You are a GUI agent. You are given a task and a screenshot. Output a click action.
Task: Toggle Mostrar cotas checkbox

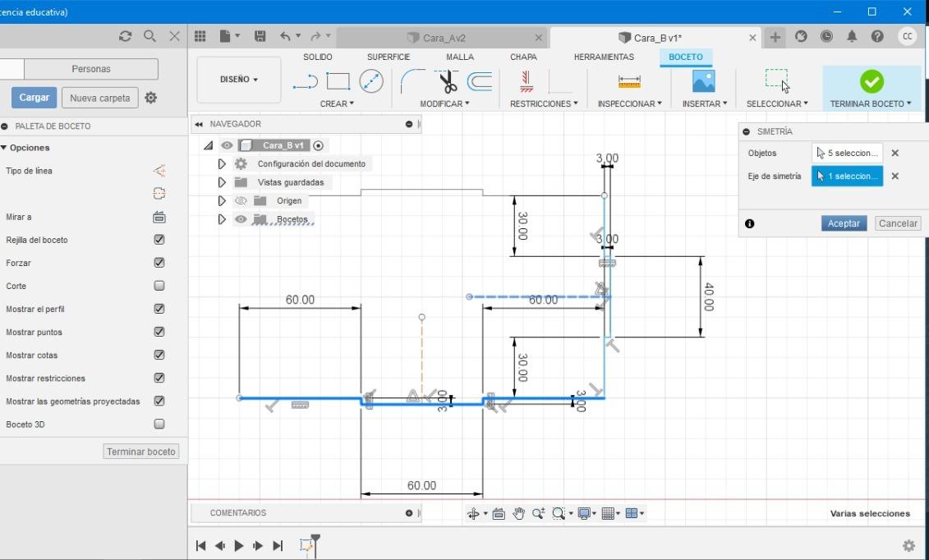(x=159, y=356)
